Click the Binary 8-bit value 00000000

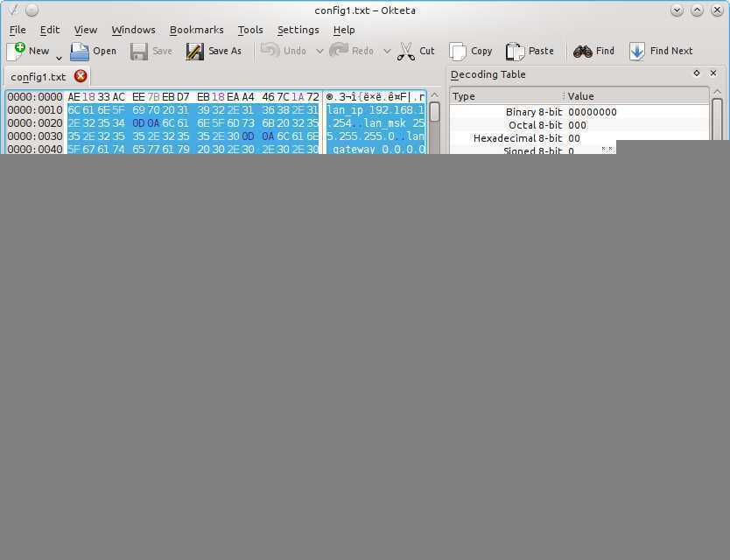[x=593, y=112]
